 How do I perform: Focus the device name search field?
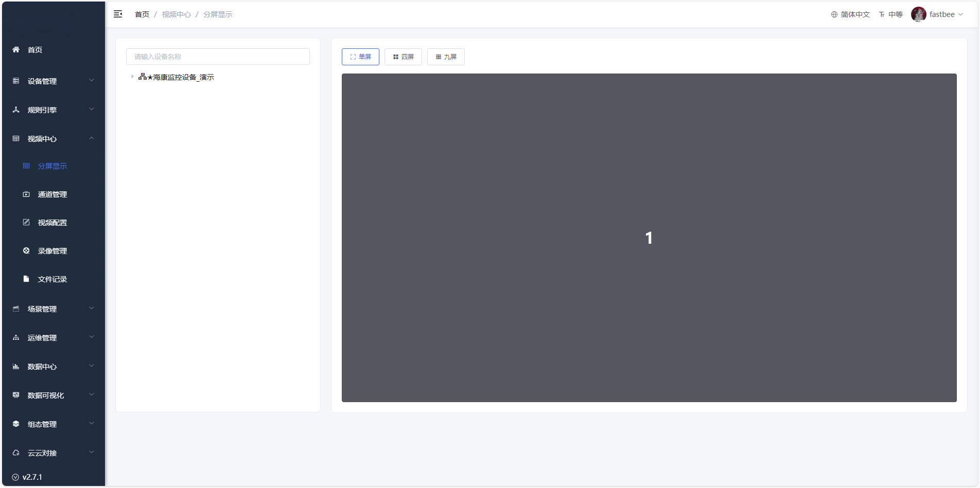click(x=218, y=57)
